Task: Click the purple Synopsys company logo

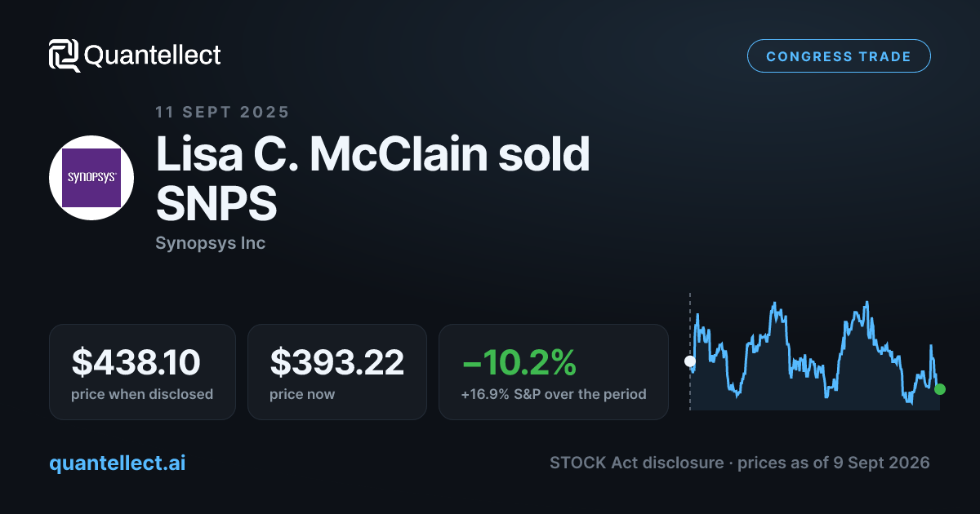Action: (x=91, y=178)
